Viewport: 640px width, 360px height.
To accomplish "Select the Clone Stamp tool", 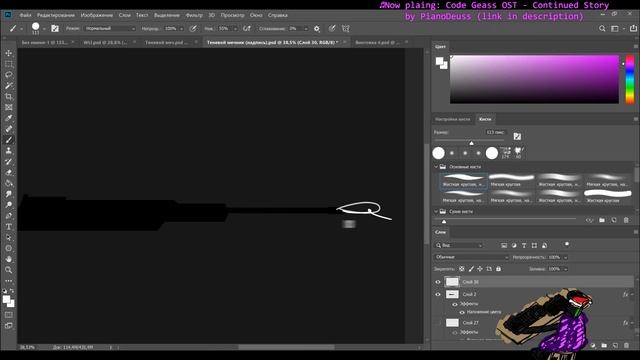I will click(9, 151).
